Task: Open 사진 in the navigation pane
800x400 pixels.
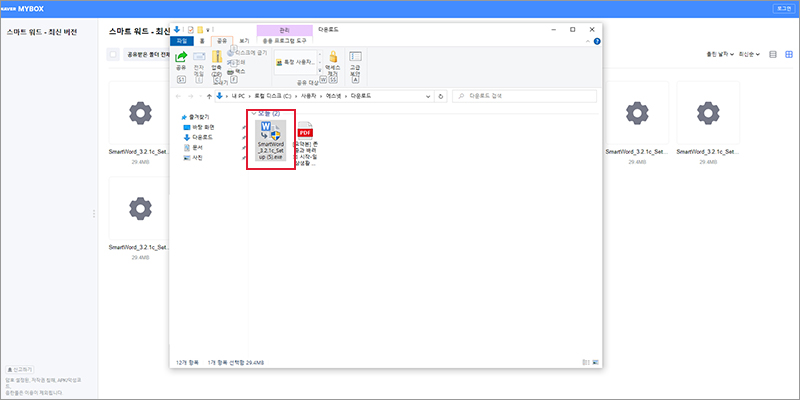Action: 193,158
